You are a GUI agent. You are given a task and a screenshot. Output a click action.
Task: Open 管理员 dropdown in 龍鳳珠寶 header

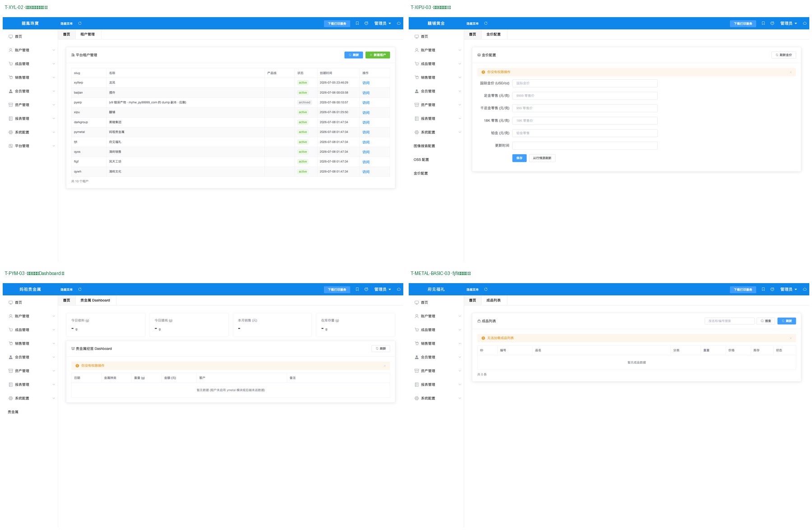click(x=383, y=23)
